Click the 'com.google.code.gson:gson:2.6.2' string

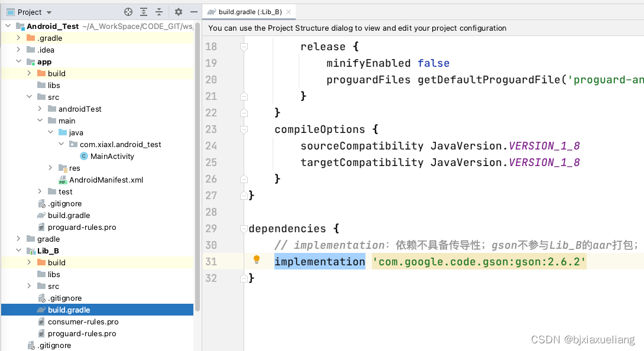[479, 262]
